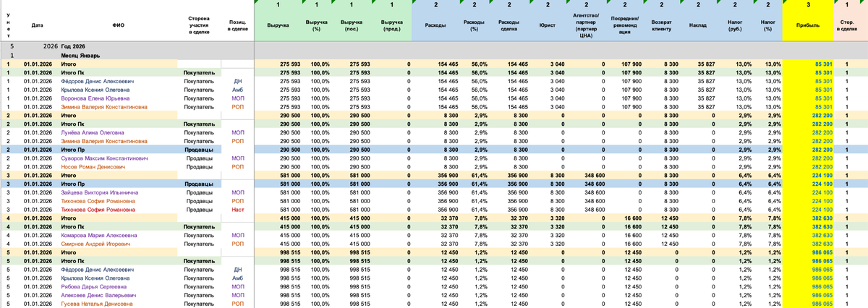
Task: Select Выручка 998 515 in Рябова row
Action: pyautogui.click(x=290, y=286)
